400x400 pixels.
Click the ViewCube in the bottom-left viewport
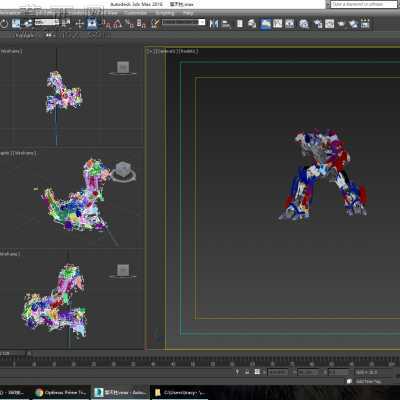123,271
